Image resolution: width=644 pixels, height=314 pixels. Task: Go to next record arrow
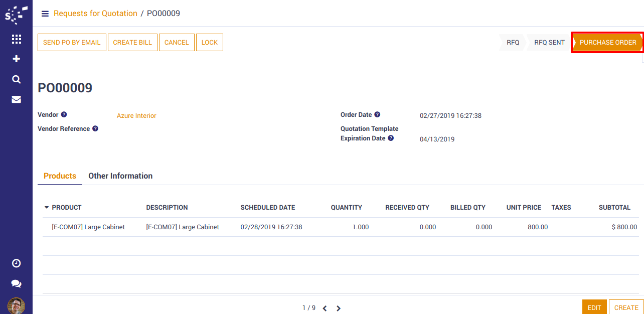339,308
